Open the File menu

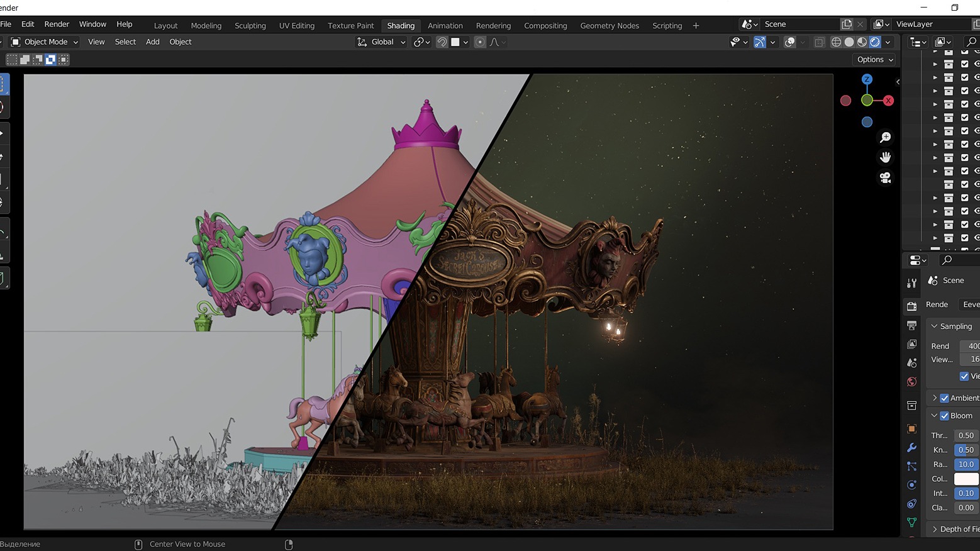(6, 24)
